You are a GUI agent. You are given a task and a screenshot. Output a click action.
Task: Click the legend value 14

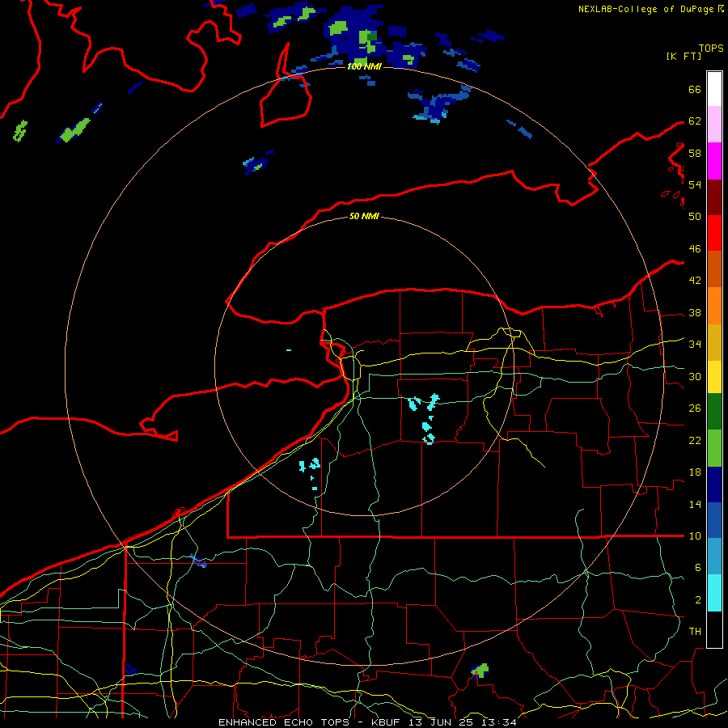click(x=695, y=504)
